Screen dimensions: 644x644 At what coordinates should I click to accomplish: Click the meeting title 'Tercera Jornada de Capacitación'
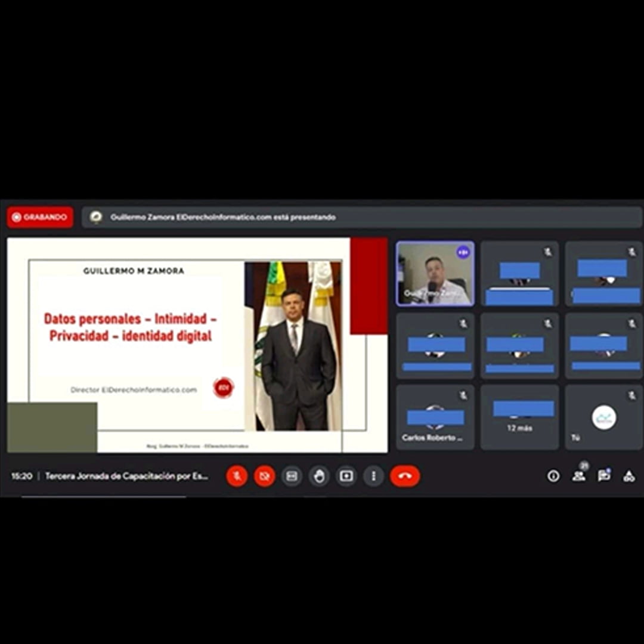click(127, 476)
